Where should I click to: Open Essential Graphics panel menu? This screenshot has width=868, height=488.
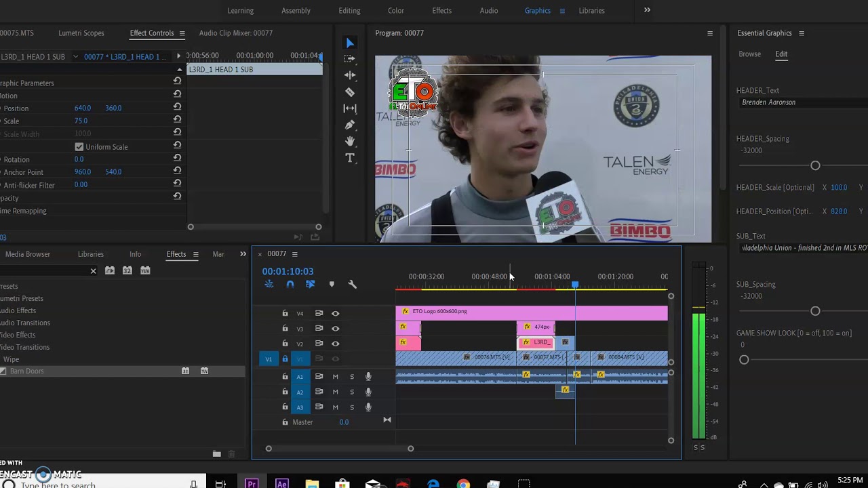click(802, 33)
